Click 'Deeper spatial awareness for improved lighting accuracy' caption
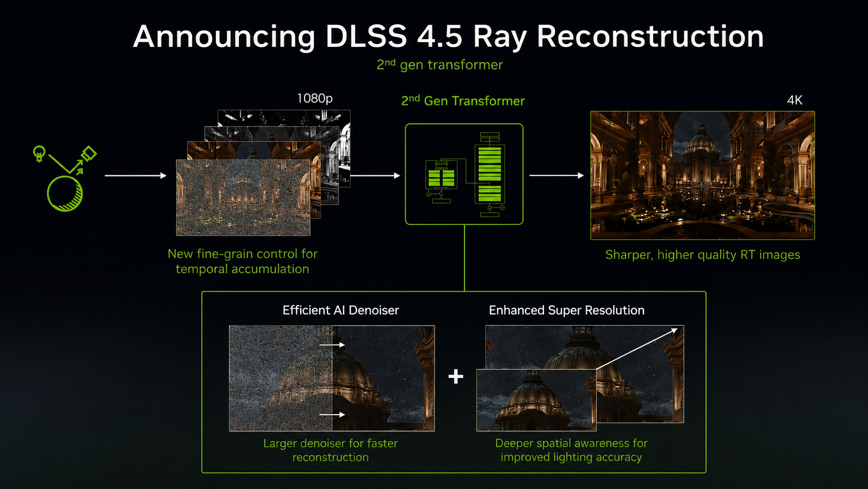 point(571,450)
